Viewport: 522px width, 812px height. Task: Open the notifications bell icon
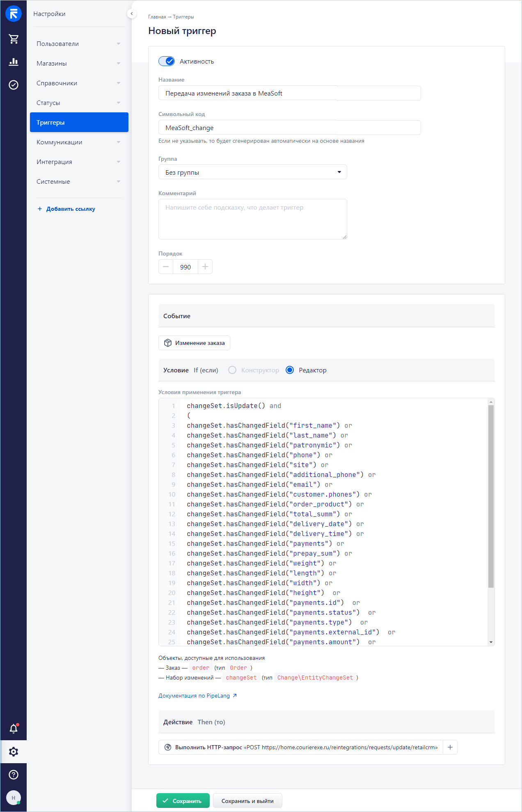click(x=14, y=729)
